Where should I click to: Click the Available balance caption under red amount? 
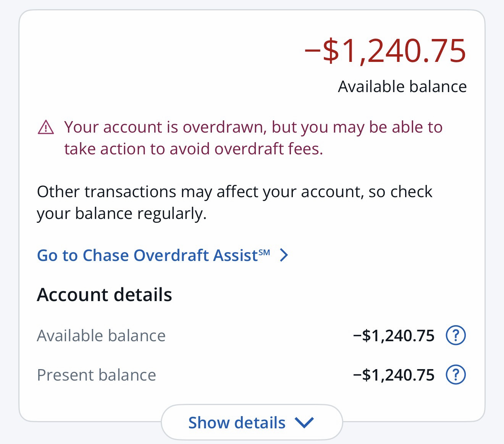coord(402,87)
